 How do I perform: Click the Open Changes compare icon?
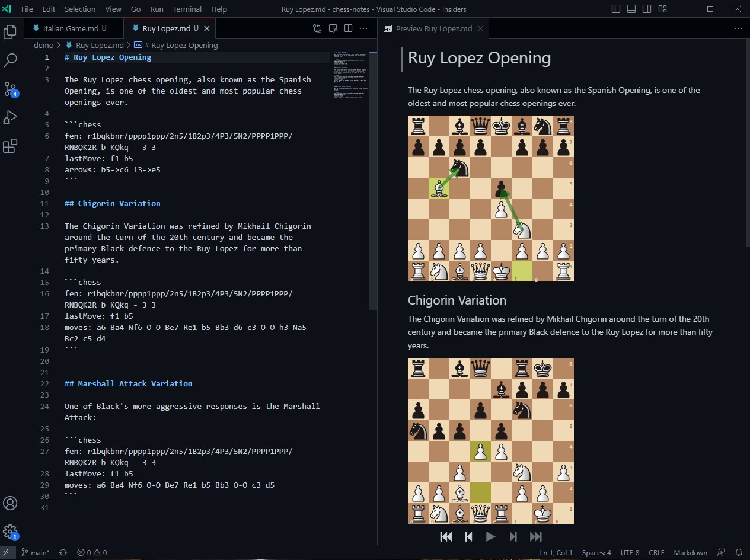(x=318, y=28)
